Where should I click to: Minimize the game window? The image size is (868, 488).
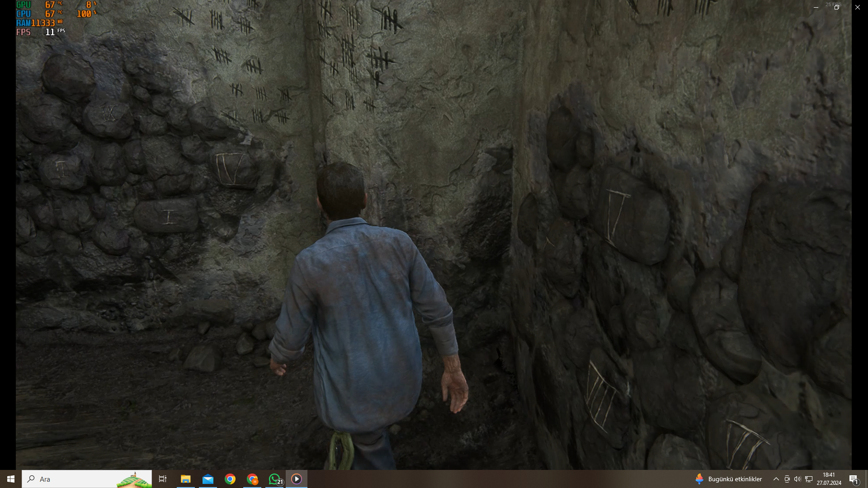tap(816, 7)
